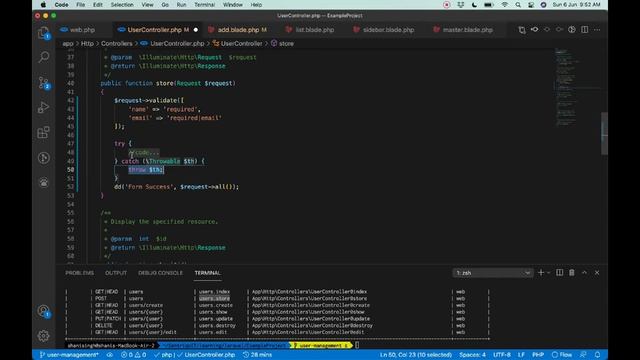
Task: Click the notifications bell in status bar
Action: (598, 355)
